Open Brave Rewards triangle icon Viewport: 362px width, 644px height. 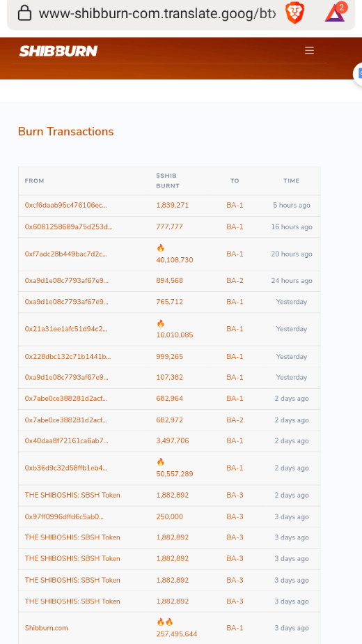click(x=335, y=13)
